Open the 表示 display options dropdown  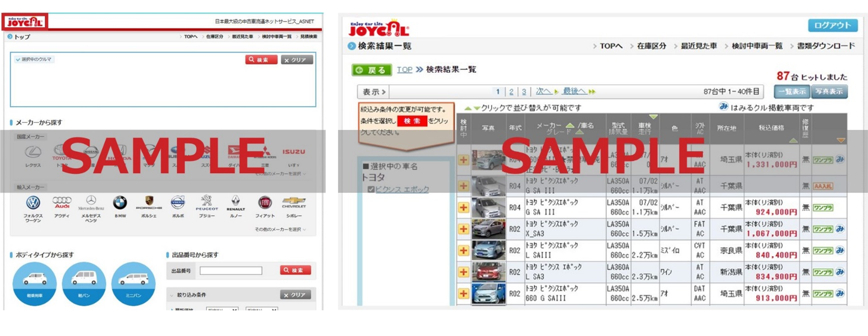point(373,92)
